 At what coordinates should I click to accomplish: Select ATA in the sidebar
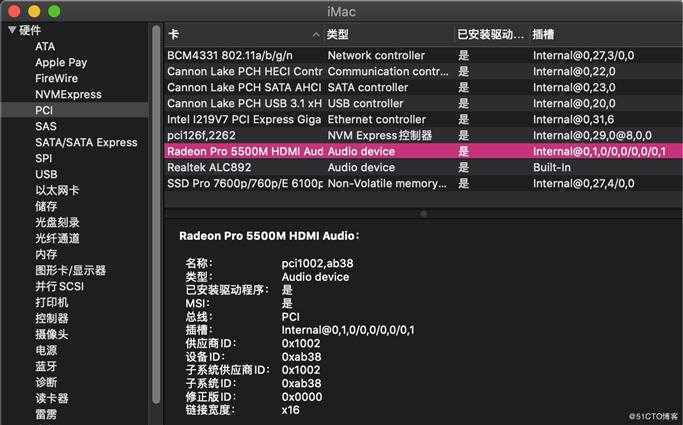[45, 46]
